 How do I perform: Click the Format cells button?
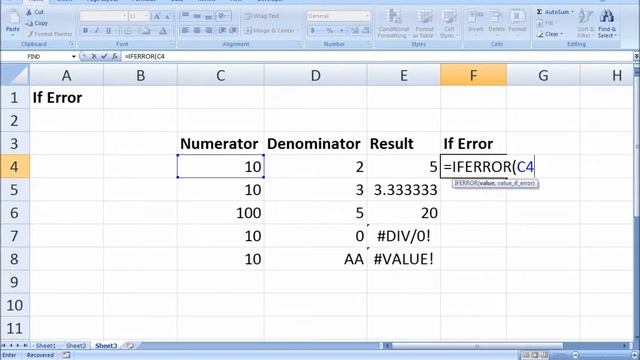517,21
